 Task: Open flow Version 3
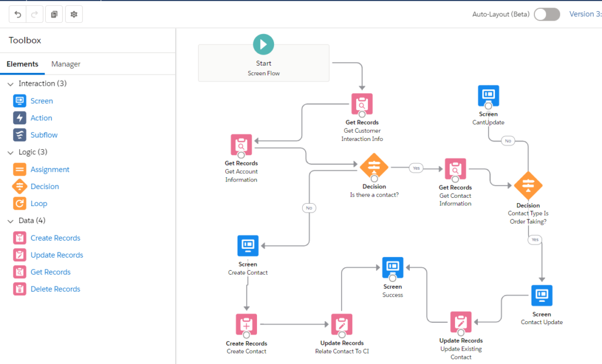click(585, 14)
